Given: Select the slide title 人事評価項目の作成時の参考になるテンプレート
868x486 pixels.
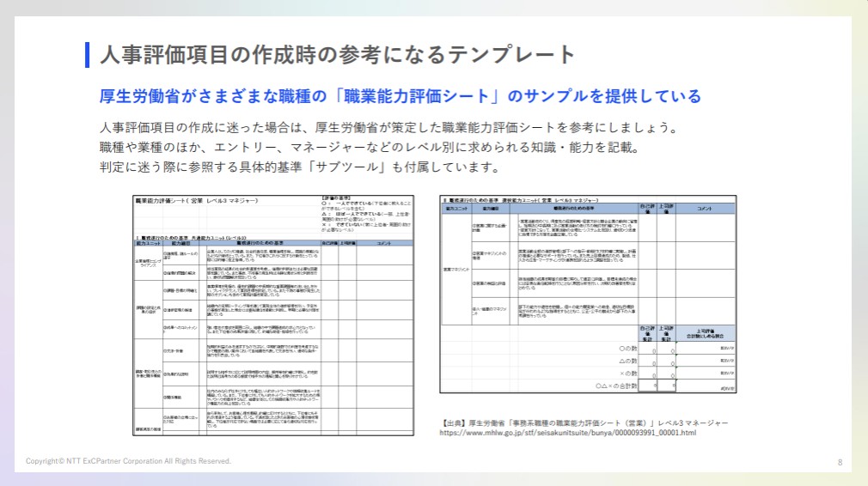Looking at the screenshot, I should (338, 55).
